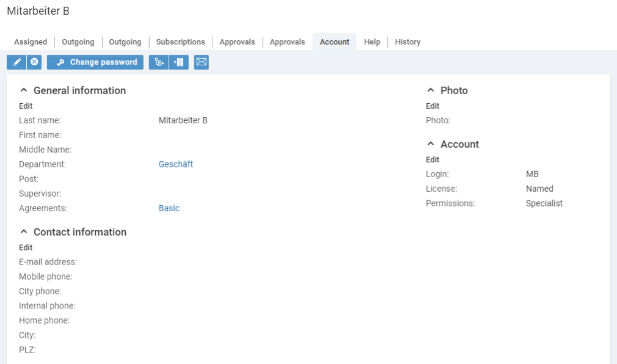This screenshot has width=617, height=364.
Task: Go to the History tab
Action: point(407,42)
